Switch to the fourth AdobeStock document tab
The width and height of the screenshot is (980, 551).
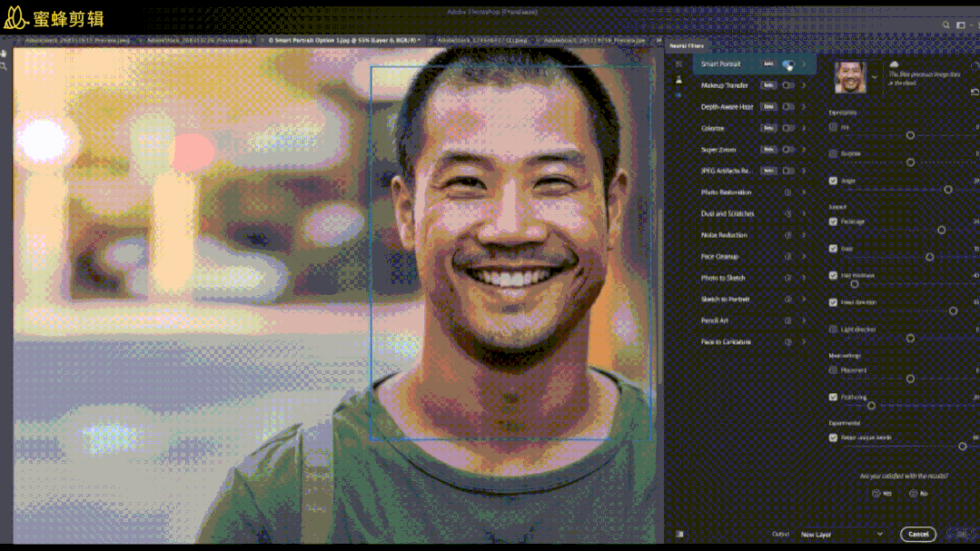tap(482, 40)
